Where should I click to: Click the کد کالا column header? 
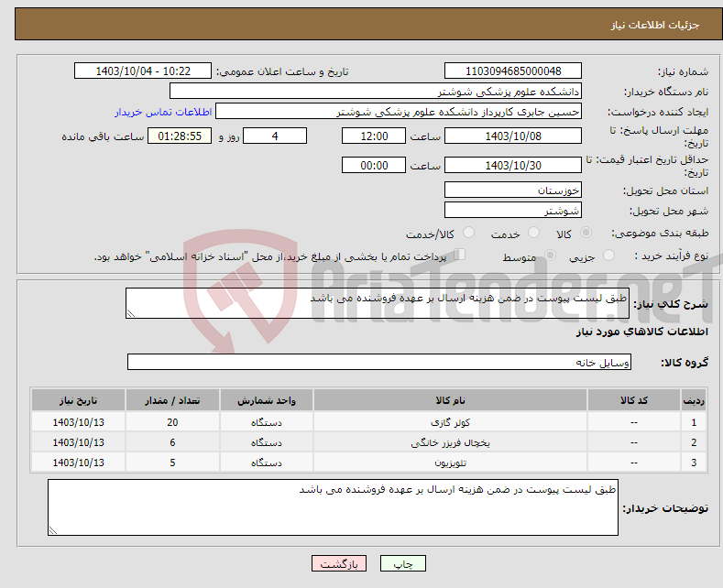[634, 400]
